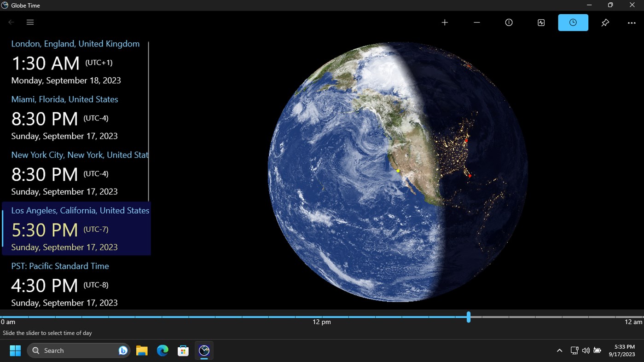Open File Explorer from the taskbar

click(142, 351)
